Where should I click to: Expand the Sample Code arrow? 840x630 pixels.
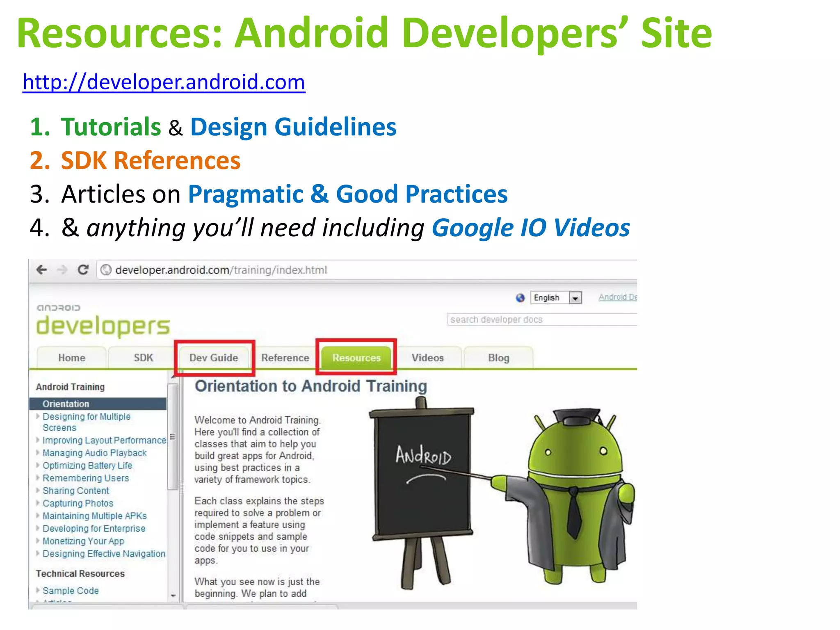point(38,590)
